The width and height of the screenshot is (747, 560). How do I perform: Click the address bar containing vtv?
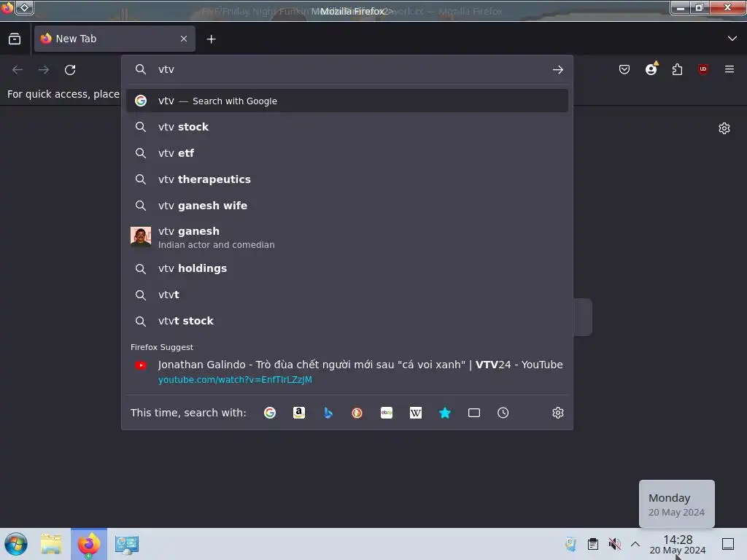(347, 69)
